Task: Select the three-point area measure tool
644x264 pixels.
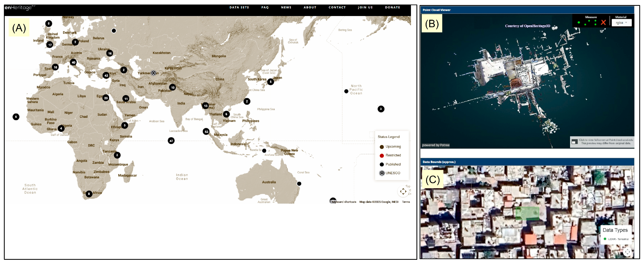Action: tap(595, 23)
